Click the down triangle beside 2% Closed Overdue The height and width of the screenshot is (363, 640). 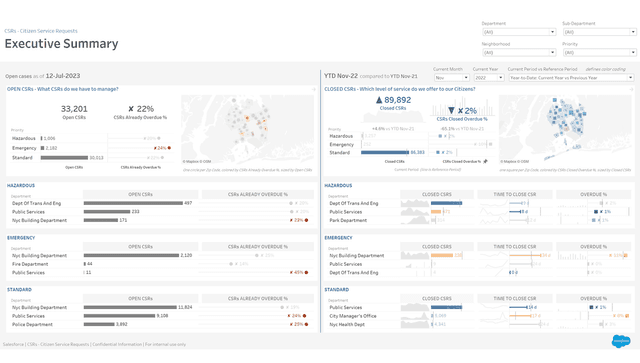451,110
